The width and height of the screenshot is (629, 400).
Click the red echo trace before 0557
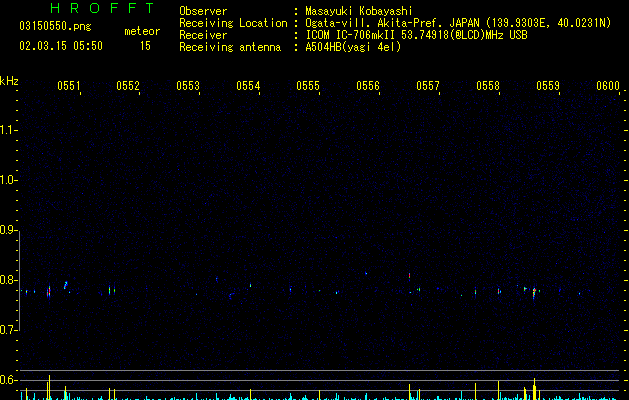pos(409,276)
